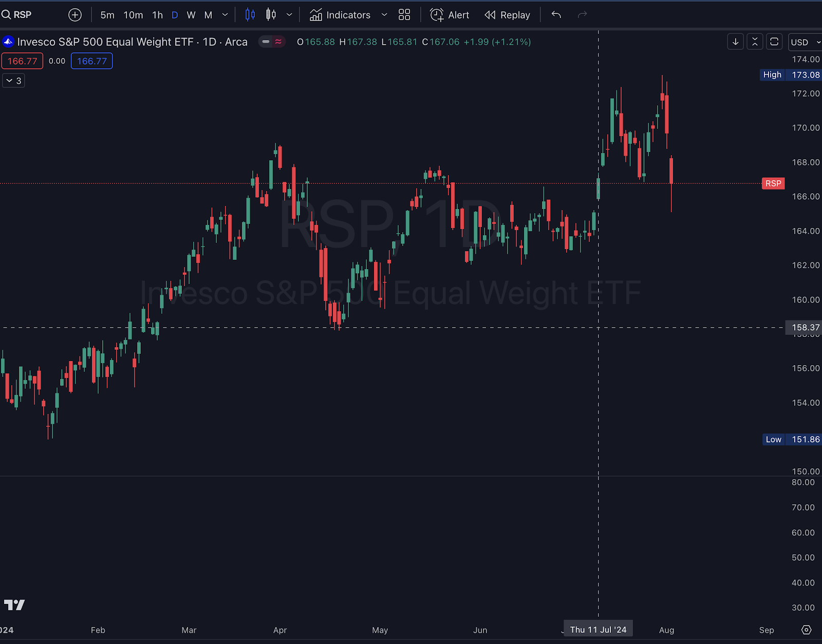Screen dimensions: 822x644
Task: Create an Alert
Action: (450, 15)
